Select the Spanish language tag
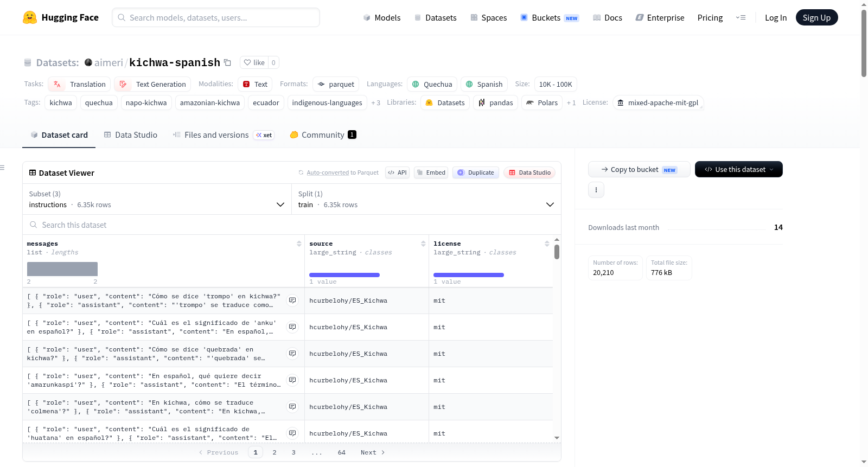The width and height of the screenshot is (868, 467). [484, 84]
